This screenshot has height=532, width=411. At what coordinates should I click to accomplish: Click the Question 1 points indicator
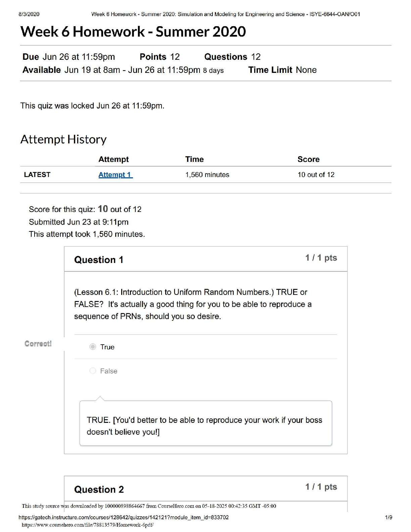(x=321, y=258)
